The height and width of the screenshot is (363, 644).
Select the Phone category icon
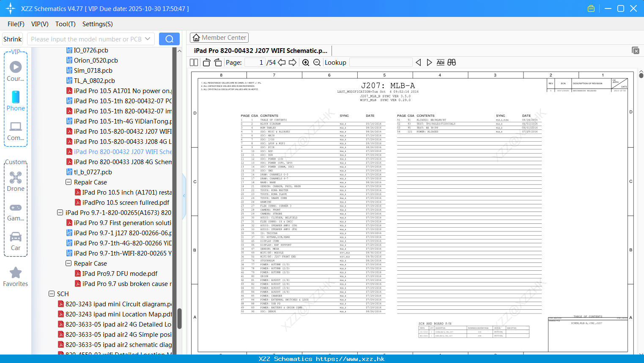point(16,101)
